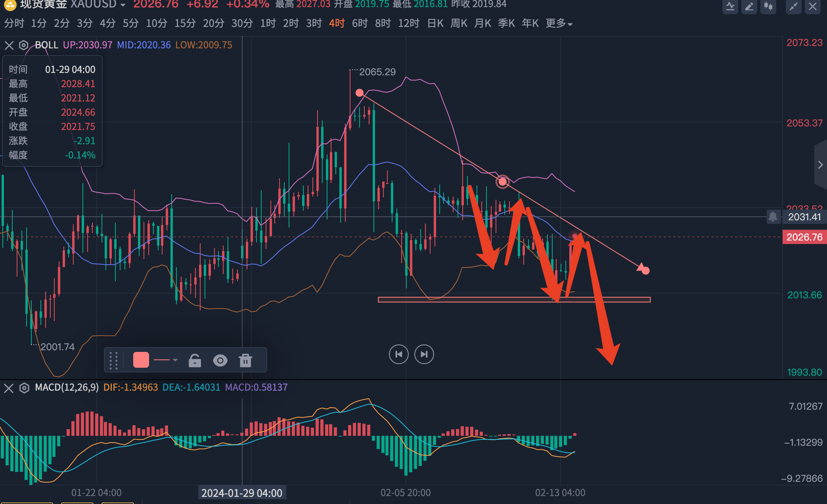
Task: Open MACD indicator settings icon
Action: pyautogui.click(x=24, y=388)
